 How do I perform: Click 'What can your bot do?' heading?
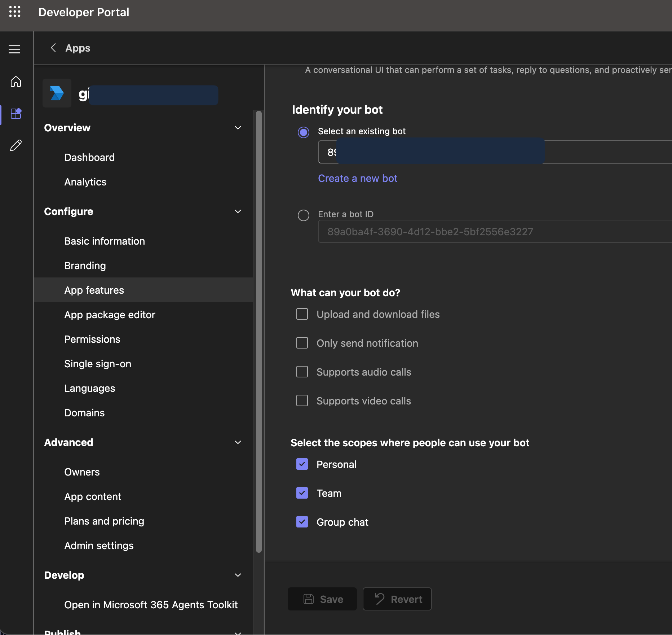point(345,293)
